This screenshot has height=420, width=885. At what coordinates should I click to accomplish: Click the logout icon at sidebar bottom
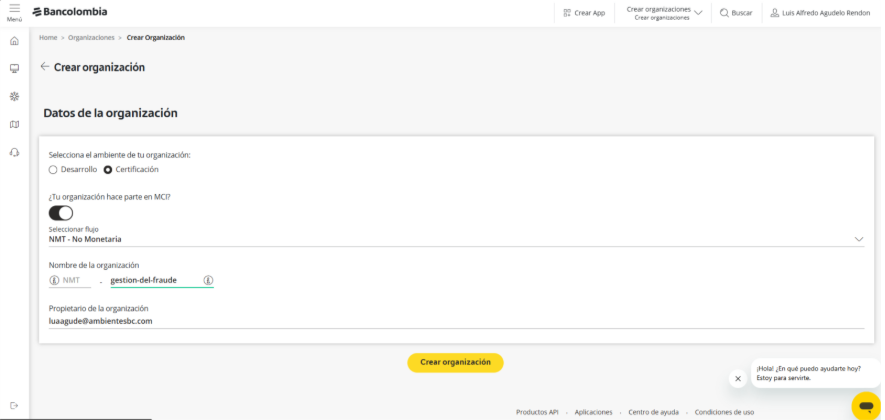coord(14,404)
